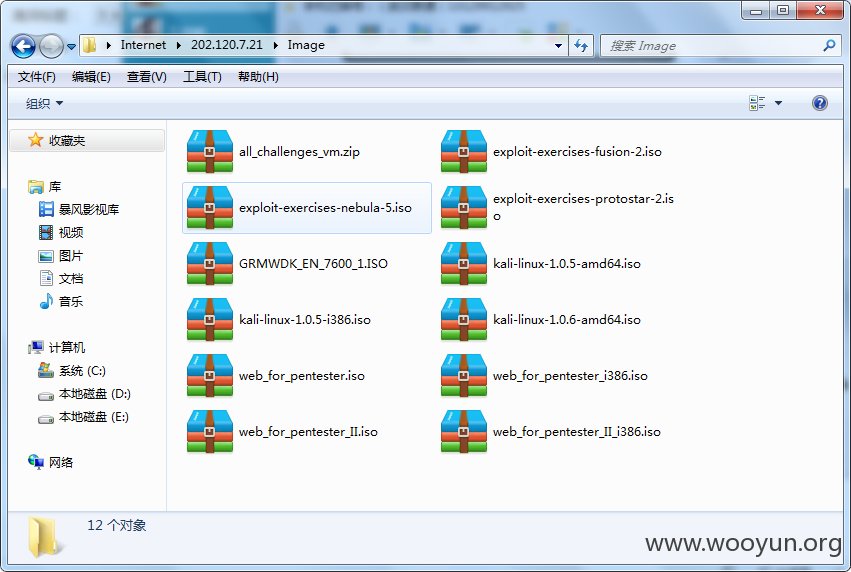This screenshot has height=572, width=851.
Task: Select 本地磁盘 (E:) in sidebar
Action: tap(83, 417)
